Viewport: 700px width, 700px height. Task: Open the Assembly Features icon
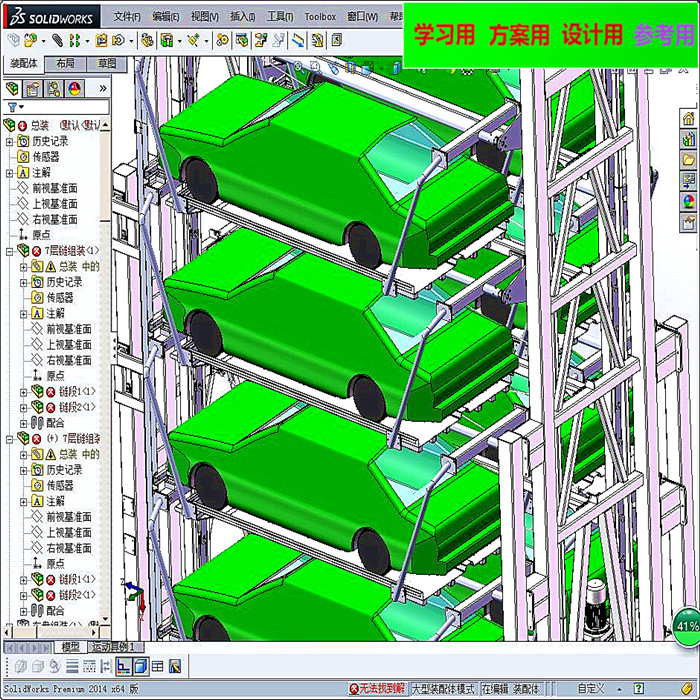coord(167,41)
